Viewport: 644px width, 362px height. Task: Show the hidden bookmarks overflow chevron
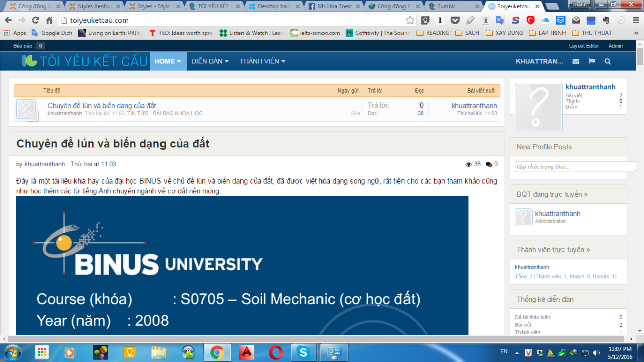pos(635,33)
